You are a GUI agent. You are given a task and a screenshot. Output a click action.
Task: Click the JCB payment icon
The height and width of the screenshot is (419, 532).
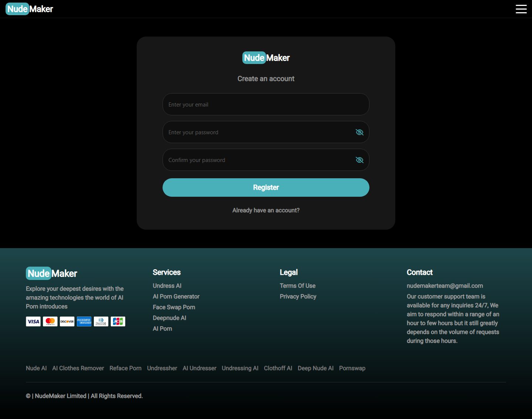[x=118, y=321]
